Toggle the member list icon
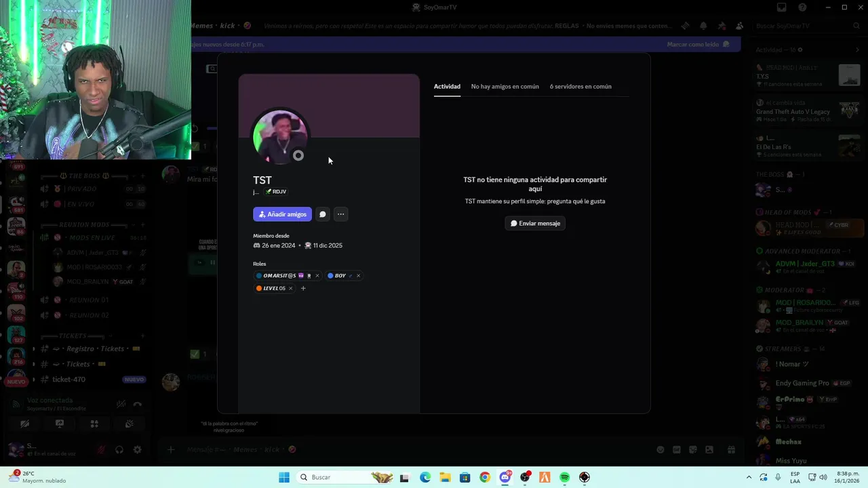The height and width of the screenshot is (488, 868). click(x=739, y=26)
